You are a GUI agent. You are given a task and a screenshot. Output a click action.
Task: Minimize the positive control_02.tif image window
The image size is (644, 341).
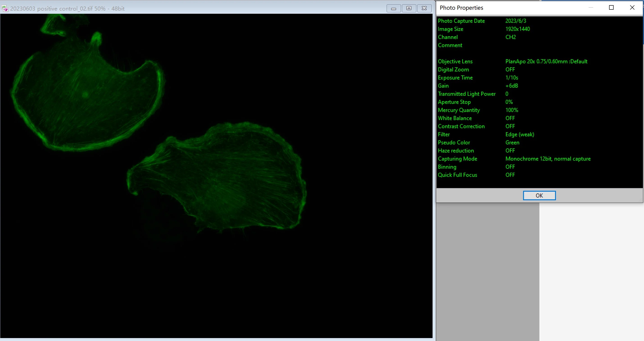point(394,8)
